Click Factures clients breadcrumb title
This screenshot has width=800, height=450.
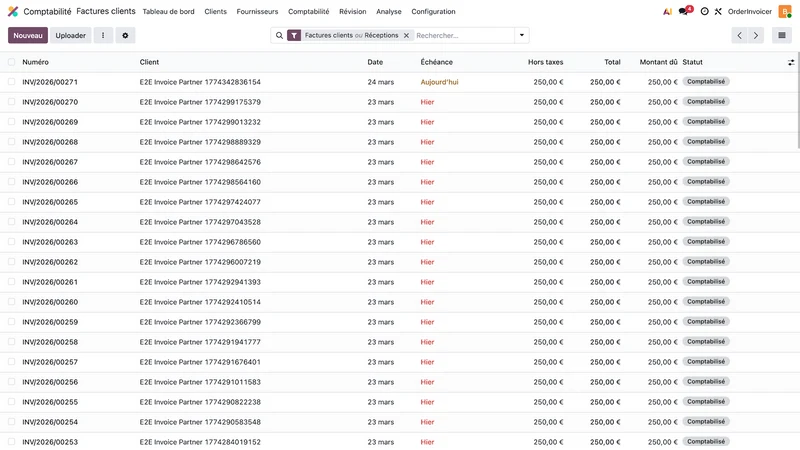click(x=106, y=11)
